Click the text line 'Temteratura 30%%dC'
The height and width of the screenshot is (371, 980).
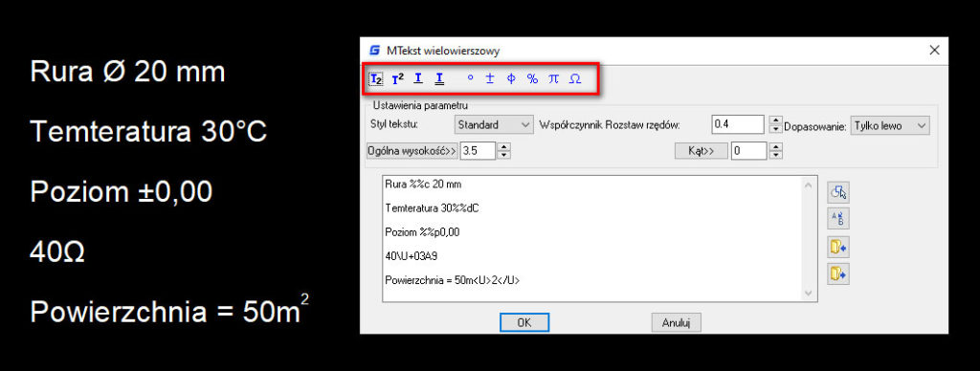pos(433,208)
